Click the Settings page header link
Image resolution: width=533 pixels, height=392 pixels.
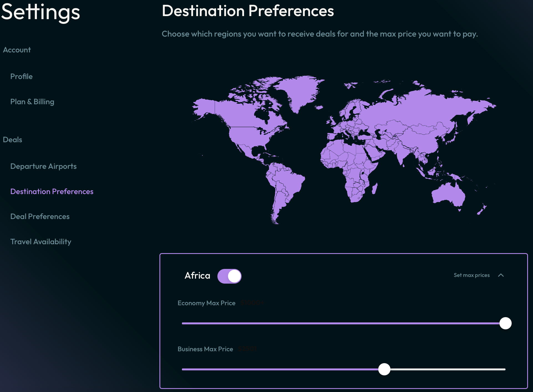pyautogui.click(x=42, y=12)
